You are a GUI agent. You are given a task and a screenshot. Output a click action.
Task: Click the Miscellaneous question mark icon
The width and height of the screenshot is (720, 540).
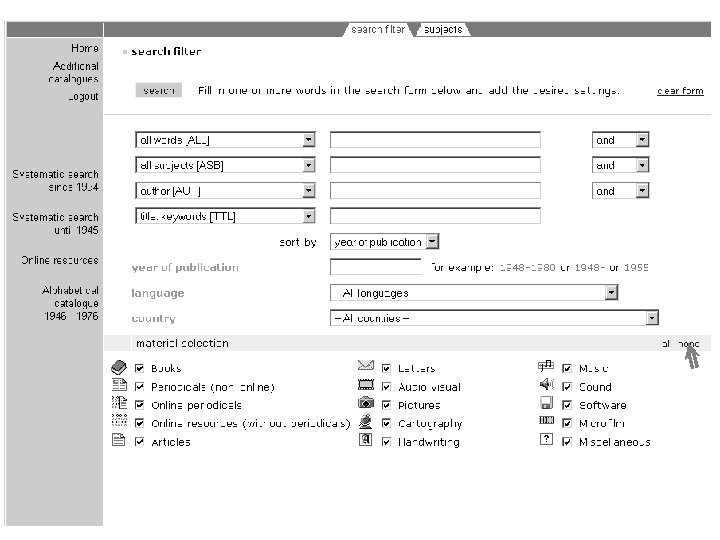(546, 439)
